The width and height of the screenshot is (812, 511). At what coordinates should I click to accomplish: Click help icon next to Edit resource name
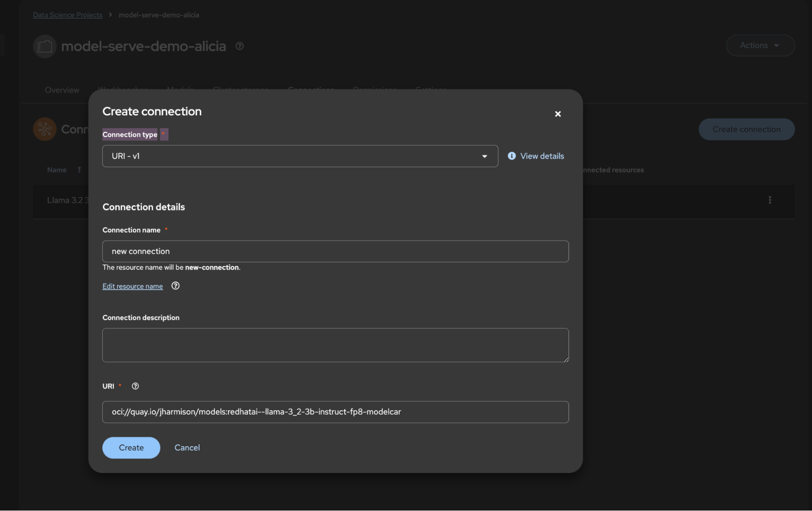[x=175, y=286]
